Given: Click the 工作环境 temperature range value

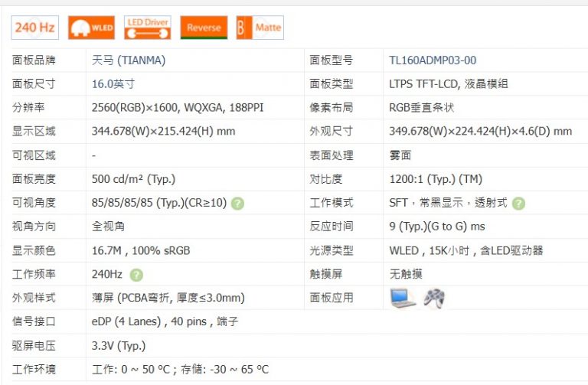Looking at the screenshot, I should (180, 369).
